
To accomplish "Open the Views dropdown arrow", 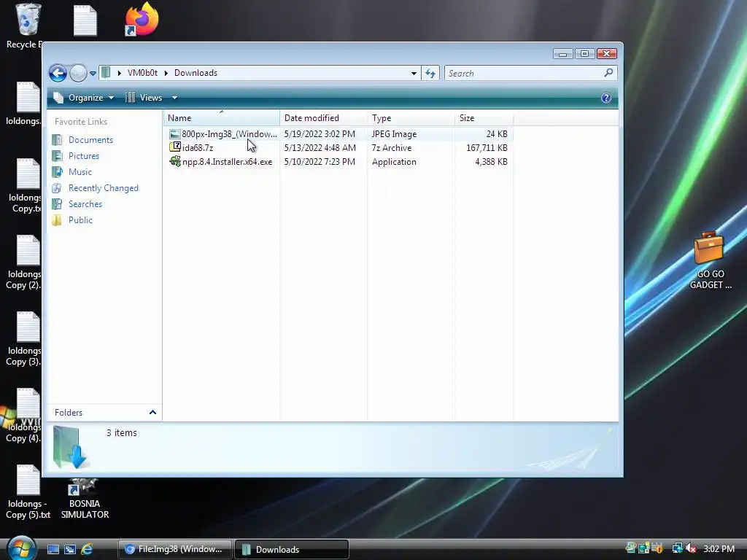I will pyautogui.click(x=174, y=98).
